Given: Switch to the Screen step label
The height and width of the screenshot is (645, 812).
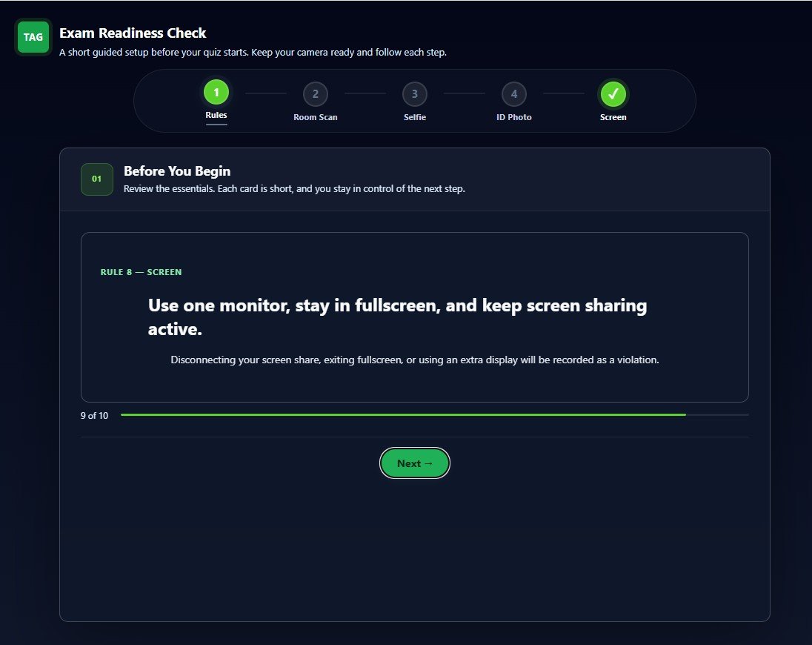Looking at the screenshot, I should coord(613,117).
